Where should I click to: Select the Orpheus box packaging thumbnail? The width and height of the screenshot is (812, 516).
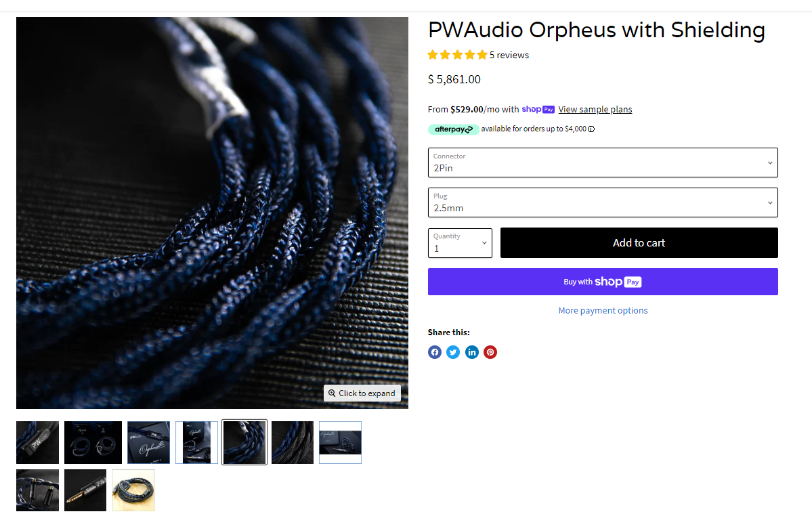click(148, 442)
